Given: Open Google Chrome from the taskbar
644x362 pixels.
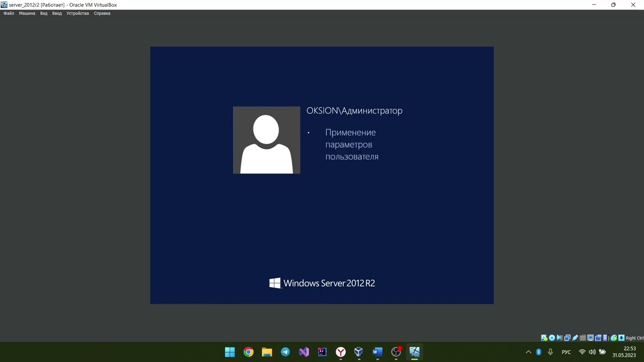Looking at the screenshot, I should pyautogui.click(x=249, y=352).
